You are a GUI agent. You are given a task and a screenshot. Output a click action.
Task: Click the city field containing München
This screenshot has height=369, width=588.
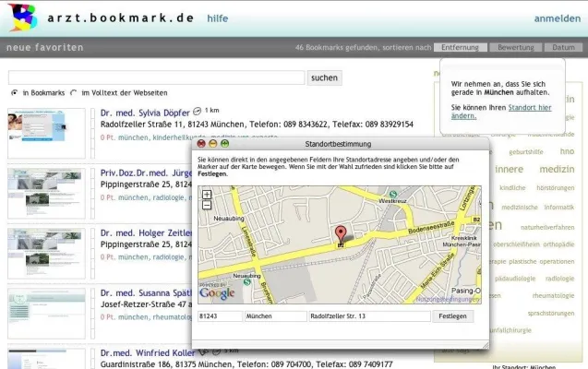coord(276,316)
